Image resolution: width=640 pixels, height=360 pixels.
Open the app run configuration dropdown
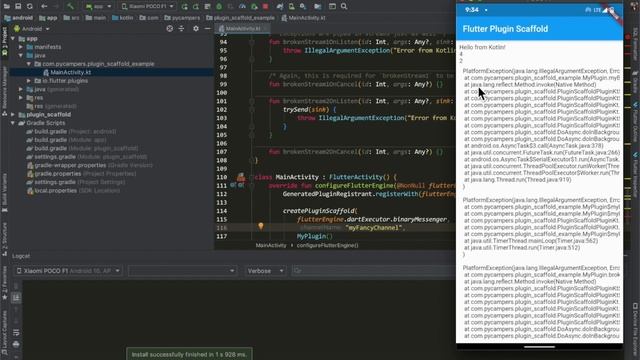pyautogui.click(x=98, y=7)
